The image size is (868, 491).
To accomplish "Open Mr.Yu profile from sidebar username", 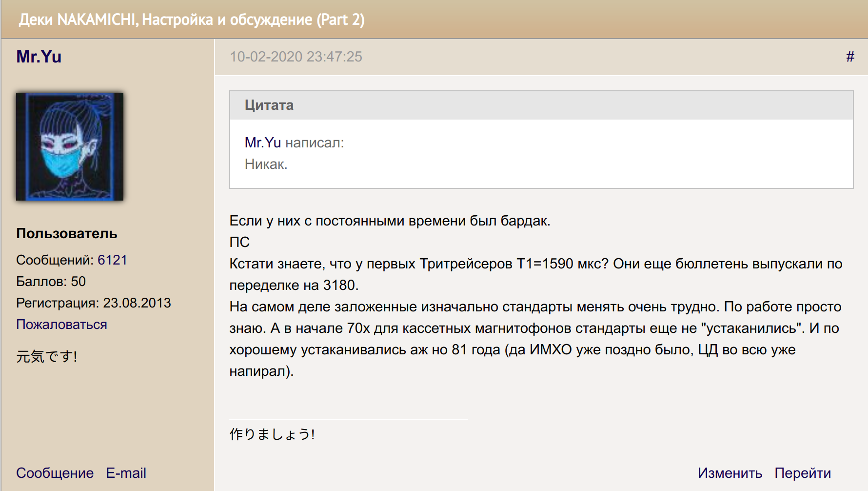I will click(x=39, y=57).
